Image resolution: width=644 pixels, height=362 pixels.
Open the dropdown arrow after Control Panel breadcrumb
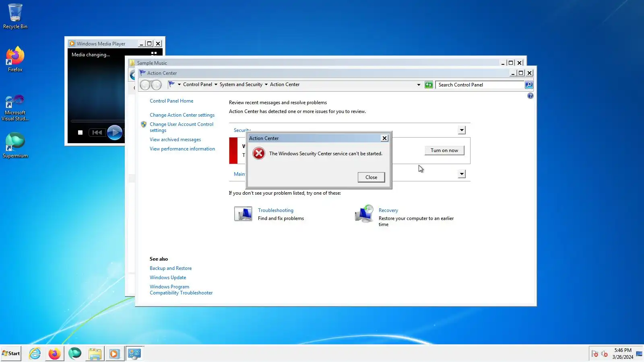coord(216,84)
